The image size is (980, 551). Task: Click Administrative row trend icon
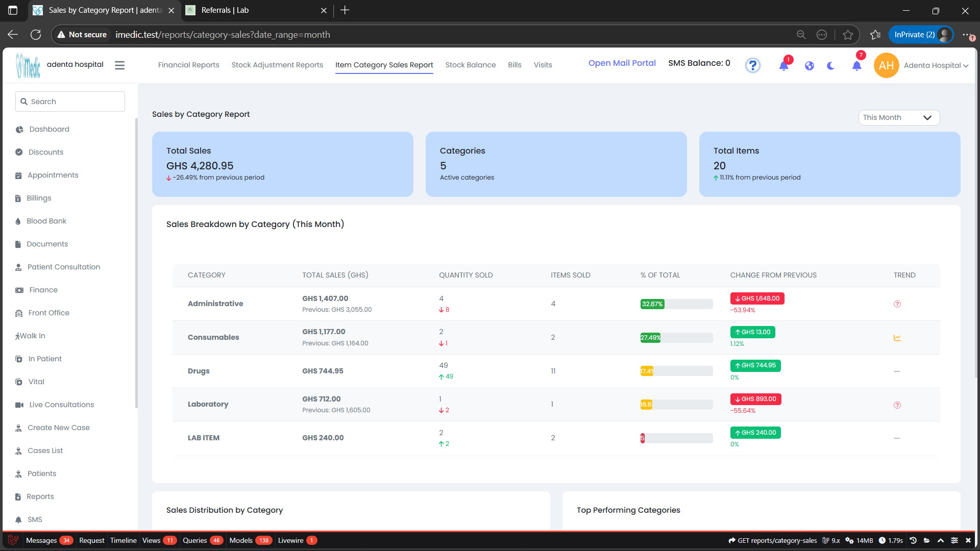[x=897, y=304]
